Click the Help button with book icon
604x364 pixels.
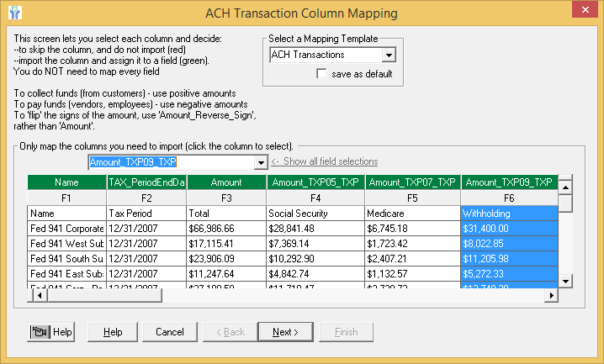[x=52, y=332]
